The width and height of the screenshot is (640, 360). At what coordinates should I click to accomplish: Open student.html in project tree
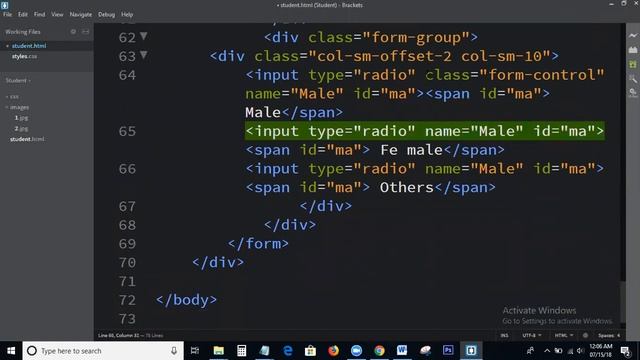tap(27, 139)
